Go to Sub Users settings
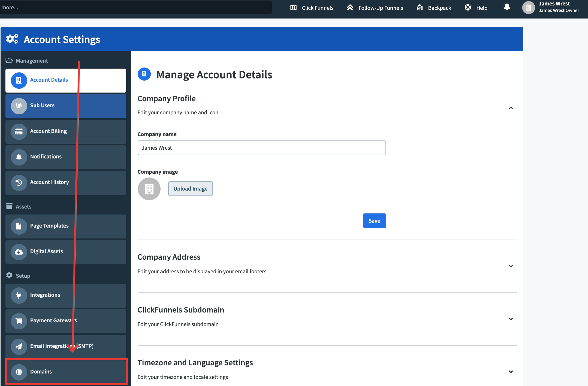Viewport: 588px width, 386px height. (x=66, y=106)
